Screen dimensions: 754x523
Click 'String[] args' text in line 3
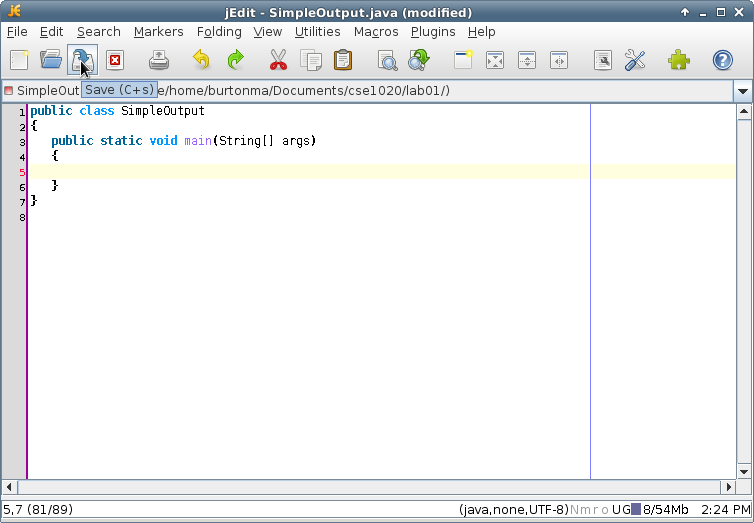[264, 140]
